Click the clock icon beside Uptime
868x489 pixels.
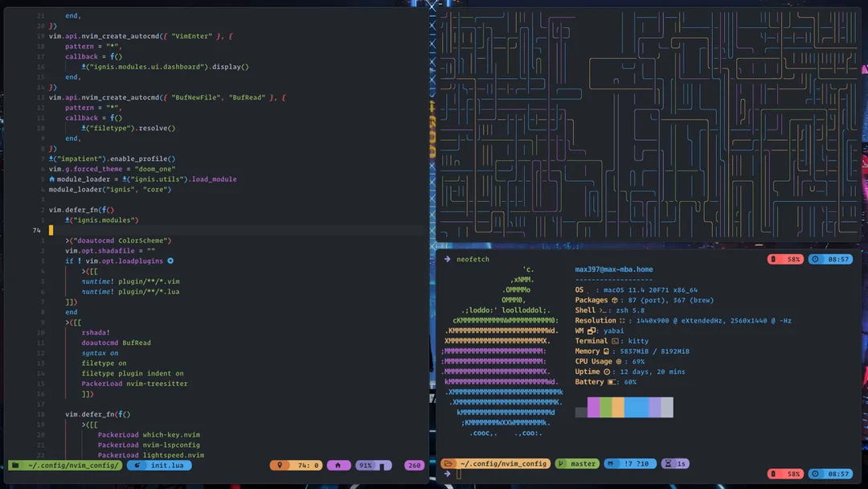[x=607, y=372]
